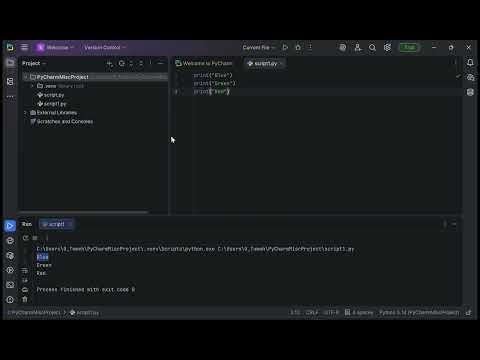The width and height of the screenshot is (480, 360).
Task: Expand the .venv folder node
Action: (33, 86)
